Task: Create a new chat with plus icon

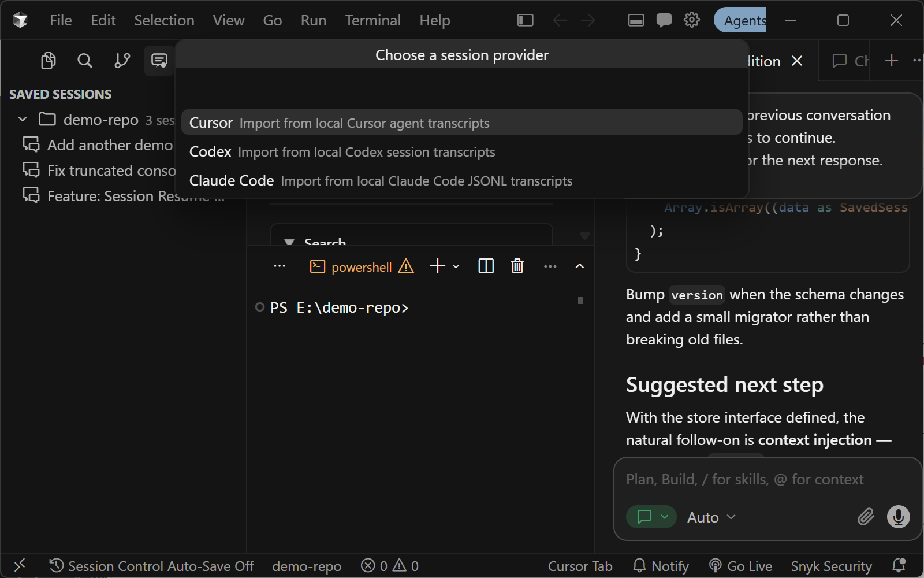Action: [892, 60]
